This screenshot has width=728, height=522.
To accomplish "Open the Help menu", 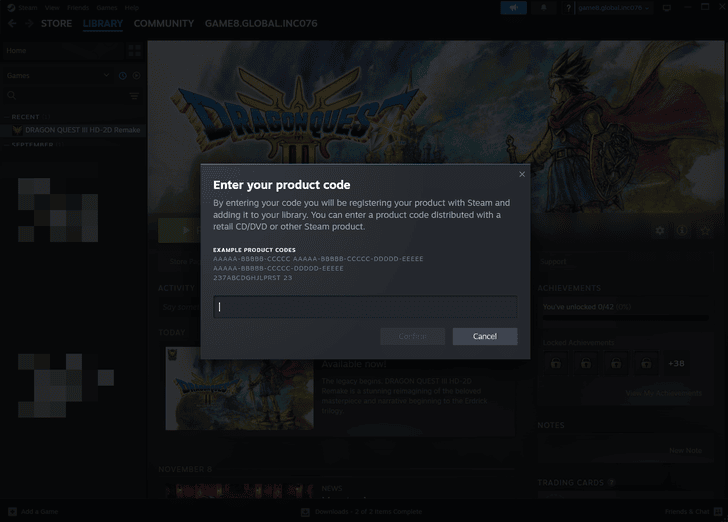I will click(x=132, y=7).
